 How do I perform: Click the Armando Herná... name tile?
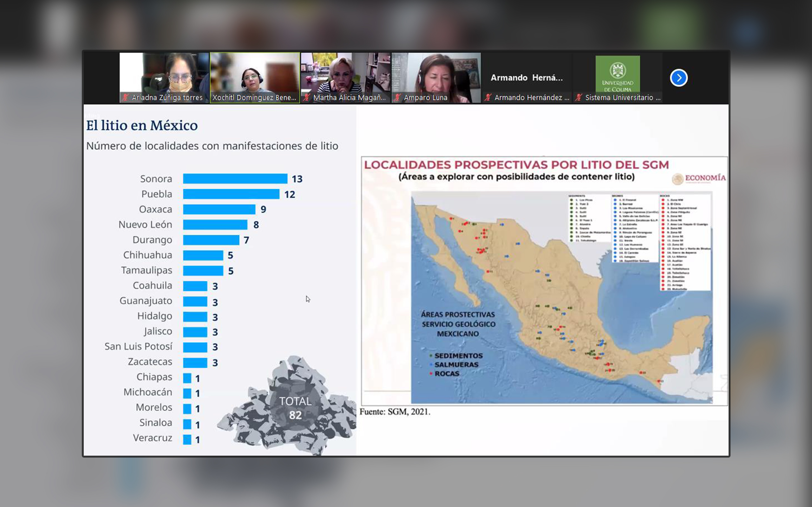pyautogui.click(x=527, y=78)
